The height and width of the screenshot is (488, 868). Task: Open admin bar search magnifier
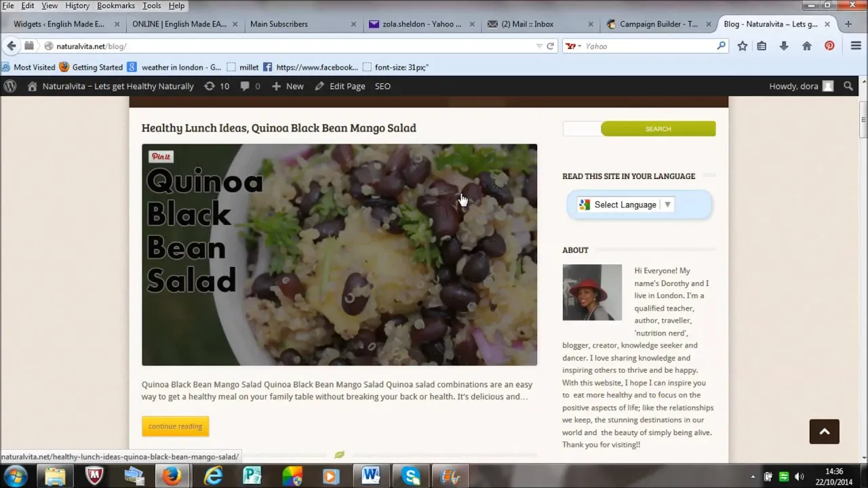tap(848, 86)
